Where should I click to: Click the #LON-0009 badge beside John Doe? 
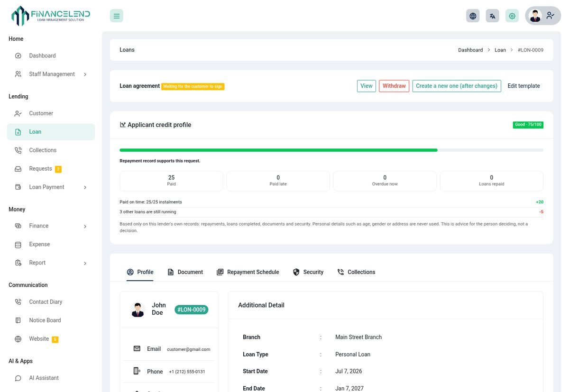(192, 310)
